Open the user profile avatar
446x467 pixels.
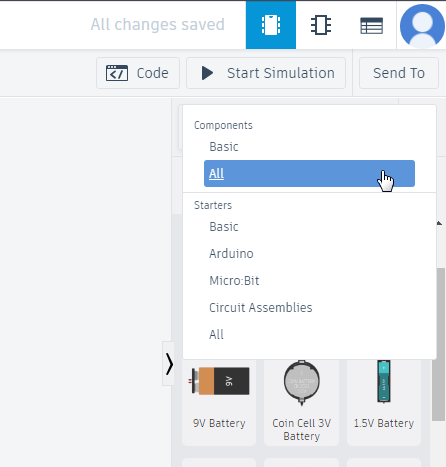click(422, 26)
